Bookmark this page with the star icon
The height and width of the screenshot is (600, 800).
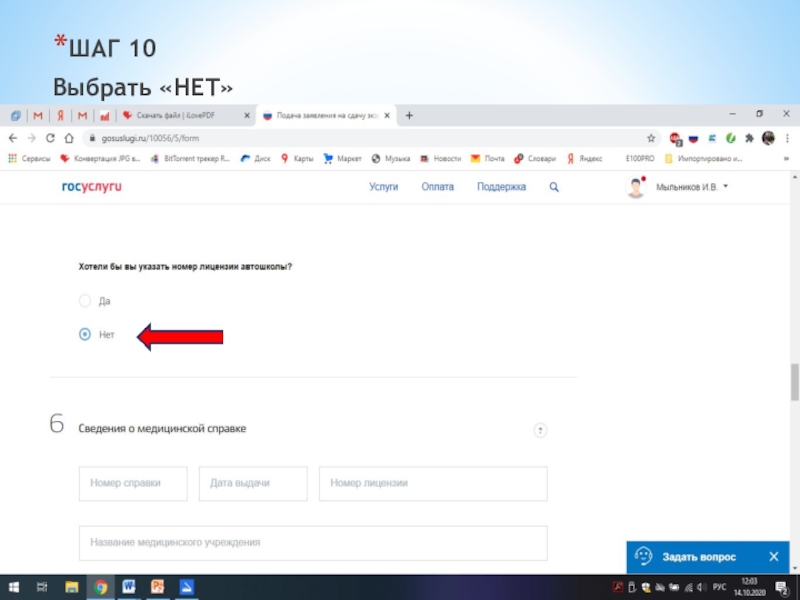pyautogui.click(x=651, y=138)
